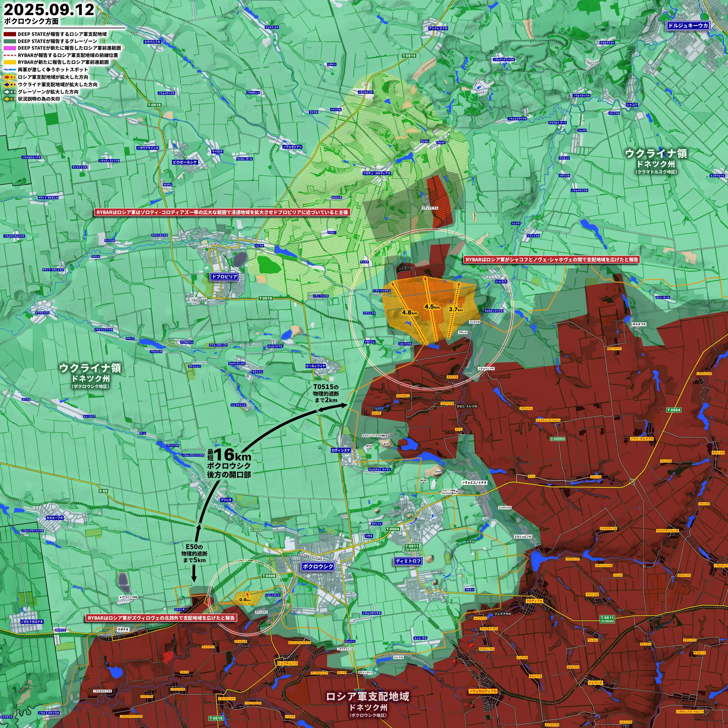Click the yellow explanatory arrow legend icon
Image resolution: width=728 pixels, height=728 pixels.
(x=10, y=99)
